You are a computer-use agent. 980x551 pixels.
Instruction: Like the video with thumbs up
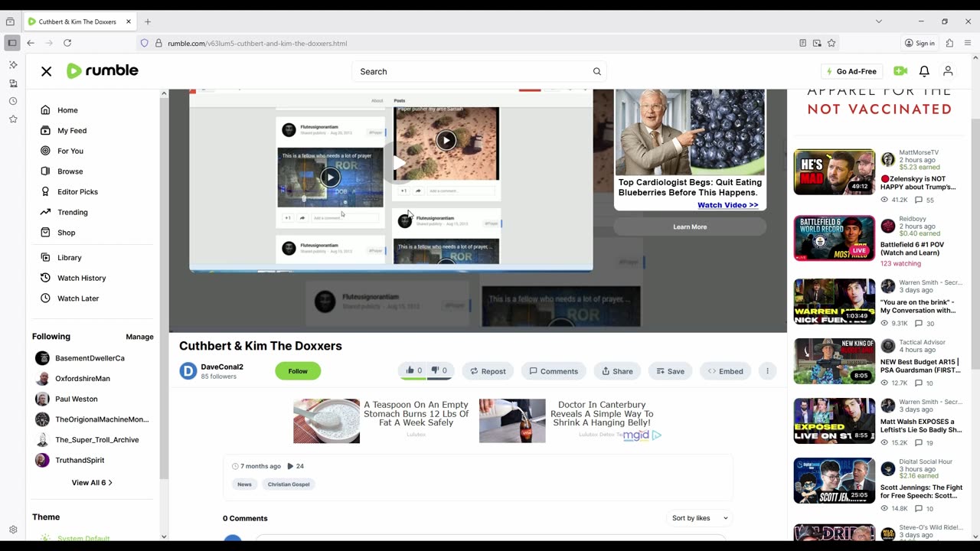414,371
